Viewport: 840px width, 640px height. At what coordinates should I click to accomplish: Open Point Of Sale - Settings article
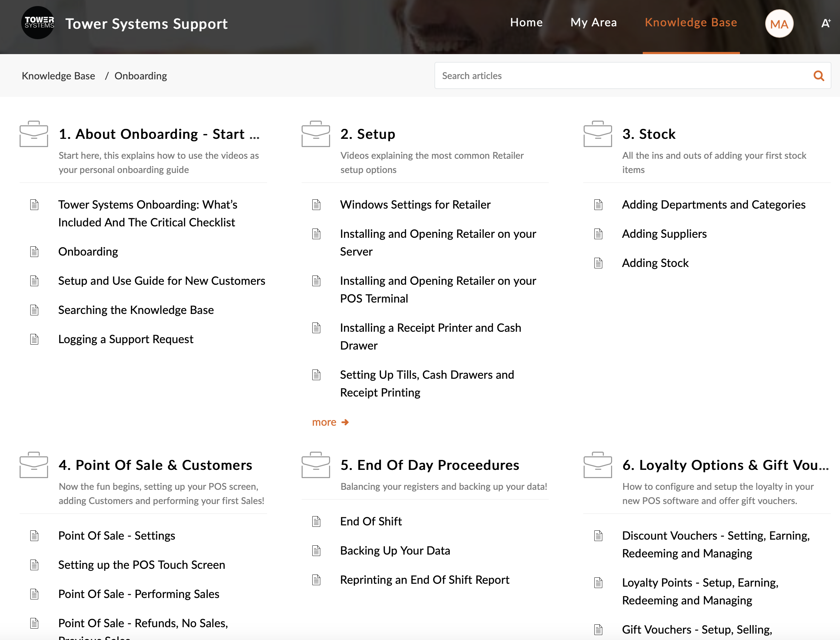[117, 536]
